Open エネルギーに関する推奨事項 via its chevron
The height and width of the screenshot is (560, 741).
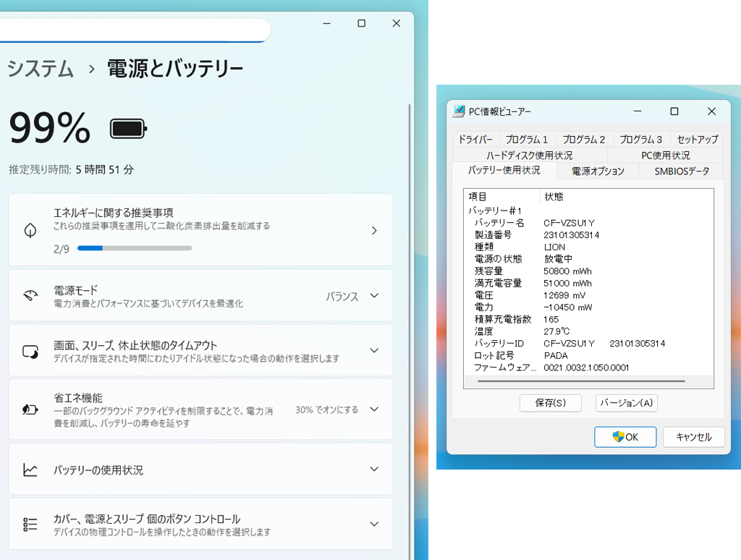373,231
